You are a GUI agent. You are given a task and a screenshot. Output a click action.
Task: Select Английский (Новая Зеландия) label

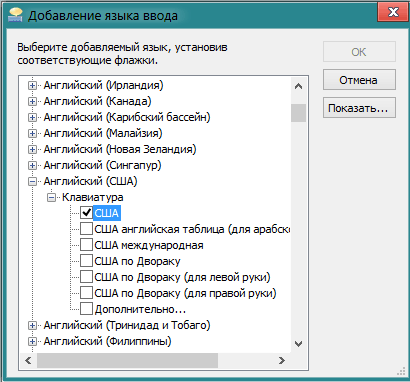(x=120, y=149)
